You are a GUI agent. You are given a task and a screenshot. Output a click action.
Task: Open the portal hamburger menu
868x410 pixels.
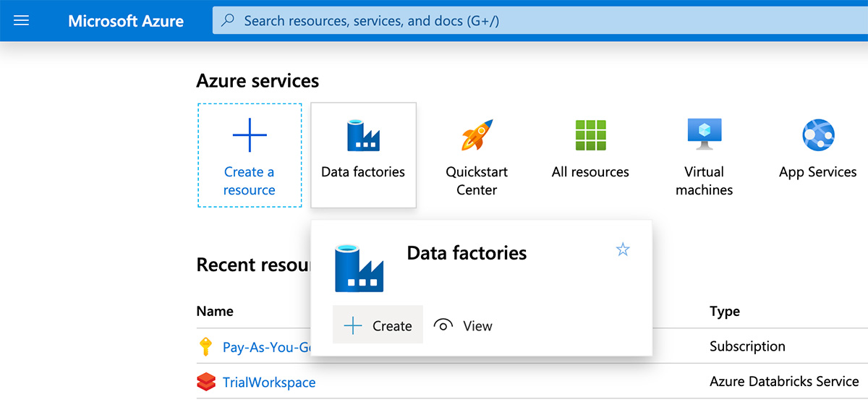[22, 21]
